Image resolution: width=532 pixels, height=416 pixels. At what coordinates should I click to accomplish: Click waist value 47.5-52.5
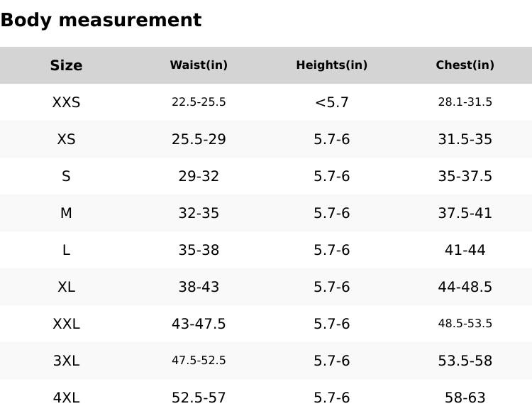[x=199, y=361]
